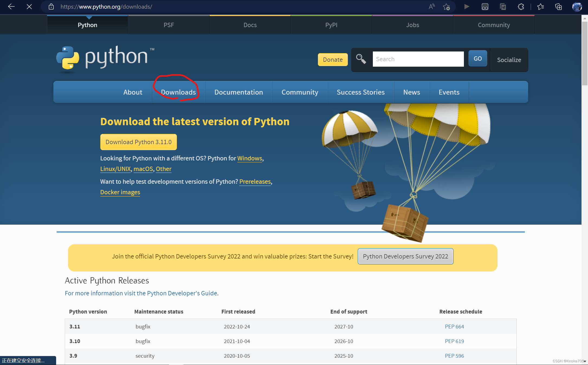
Task: Open the Windows download link
Action: coord(250,158)
